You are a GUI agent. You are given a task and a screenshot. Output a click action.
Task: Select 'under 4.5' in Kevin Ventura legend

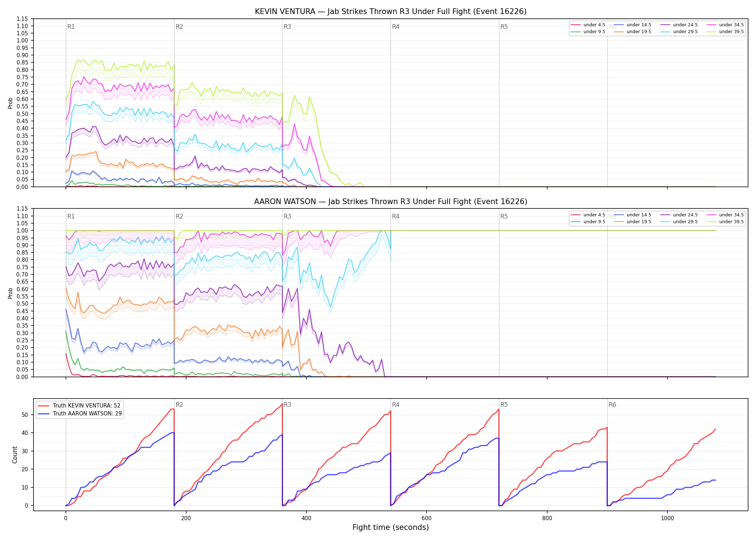[x=588, y=25]
